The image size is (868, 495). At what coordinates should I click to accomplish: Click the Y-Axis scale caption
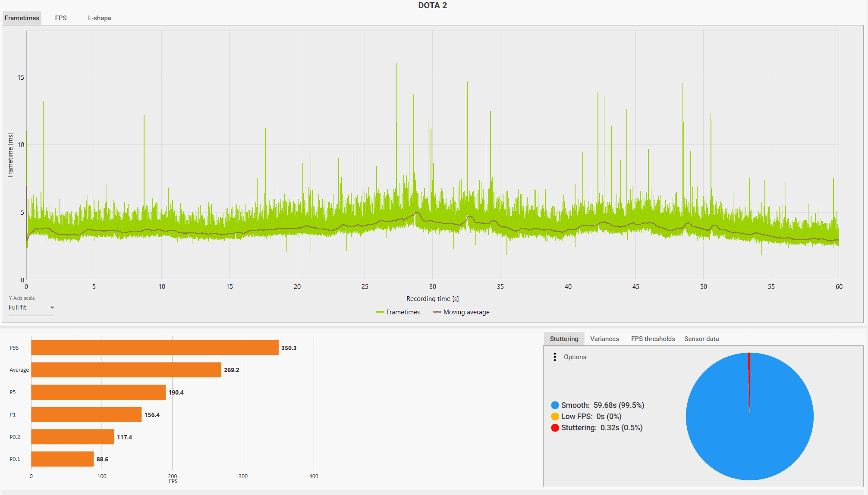22,298
